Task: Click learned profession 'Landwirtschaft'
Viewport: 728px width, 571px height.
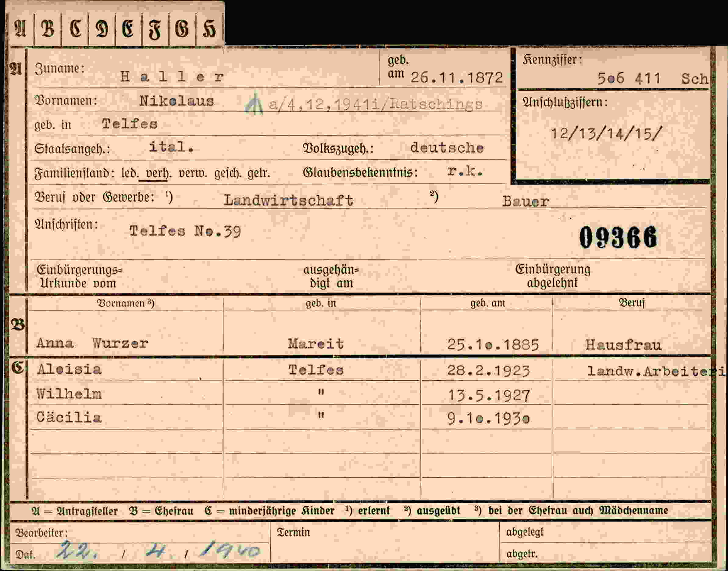Action: point(288,200)
